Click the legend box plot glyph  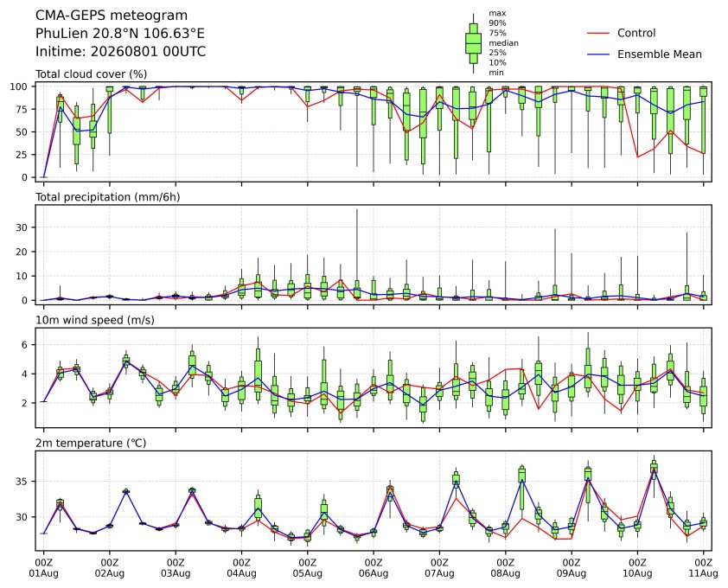click(x=473, y=43)
